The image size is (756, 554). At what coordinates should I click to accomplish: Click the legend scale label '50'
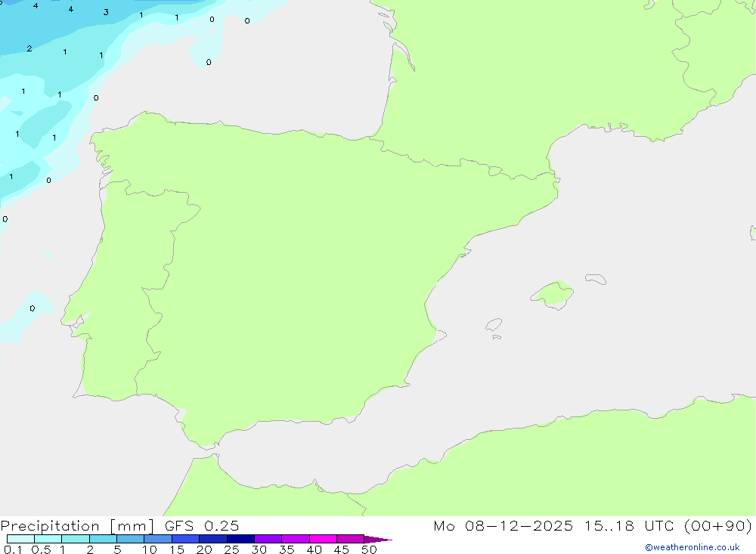coord(369,549)
